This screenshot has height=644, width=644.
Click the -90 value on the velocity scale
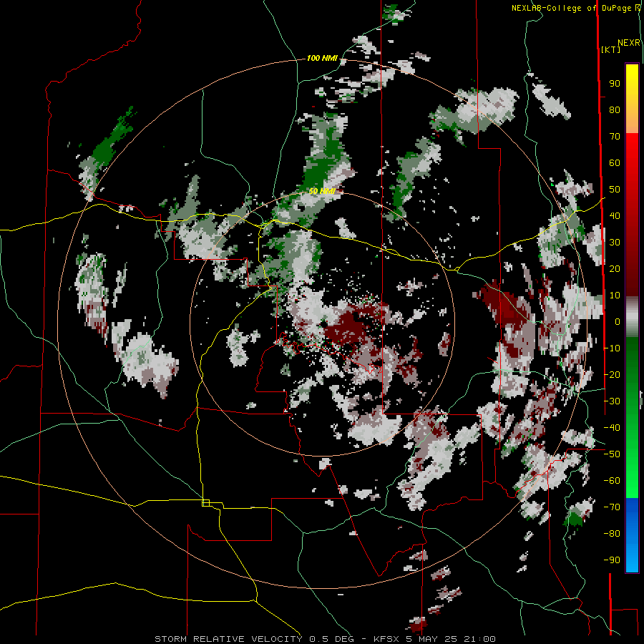[x=612, y=560]
